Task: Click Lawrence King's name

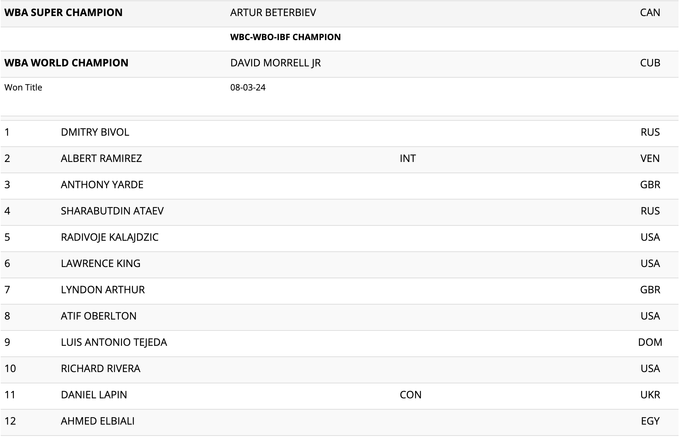Action: (100, 264)
